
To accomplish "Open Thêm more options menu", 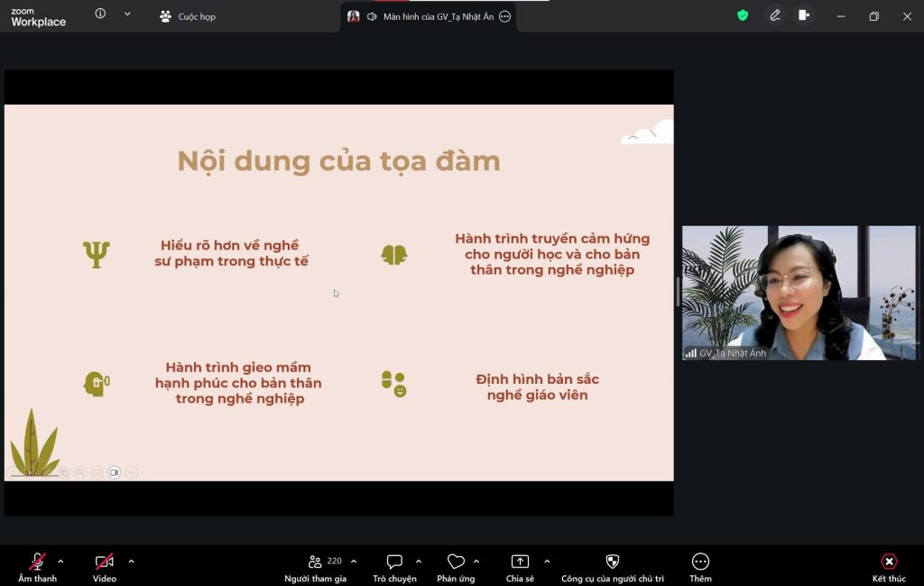I will coord(700,563).
